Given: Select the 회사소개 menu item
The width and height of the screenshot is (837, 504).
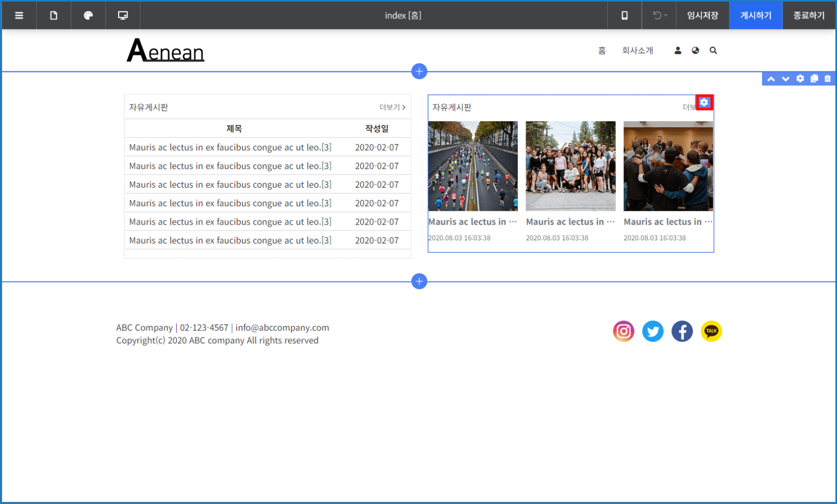Looking at the screenshot, I should pyautogui.click(x=637, y=51).
